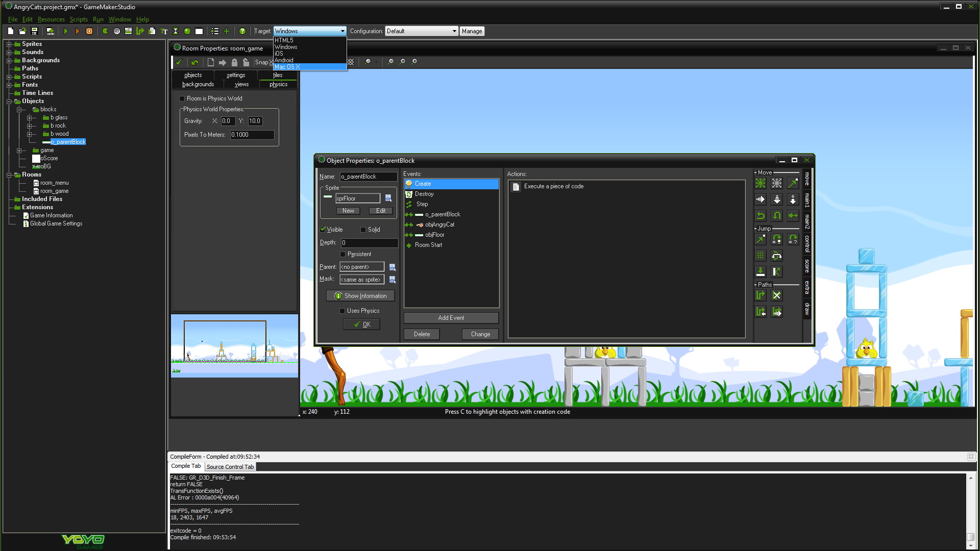
Task: Select the End Path action icon
Action: (777, 295)
